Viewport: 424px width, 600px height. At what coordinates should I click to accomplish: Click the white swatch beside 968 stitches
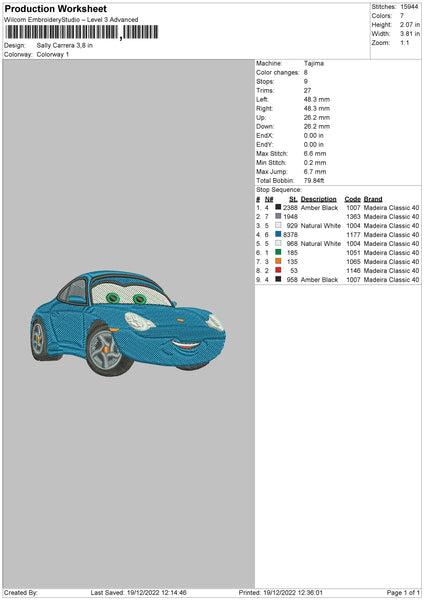point(278,243)
